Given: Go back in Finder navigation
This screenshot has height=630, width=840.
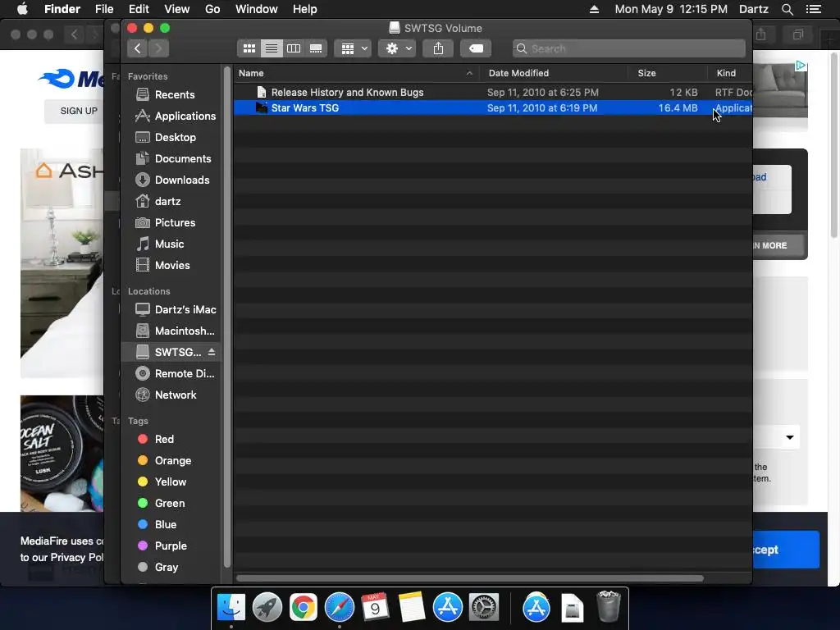Looking at the screenshot, I should point(138,48).
